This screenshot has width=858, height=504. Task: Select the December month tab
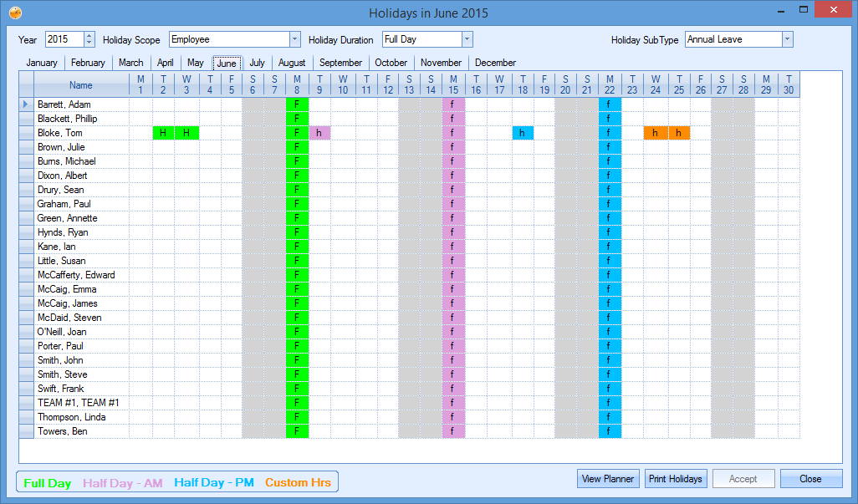click(495, 63)
